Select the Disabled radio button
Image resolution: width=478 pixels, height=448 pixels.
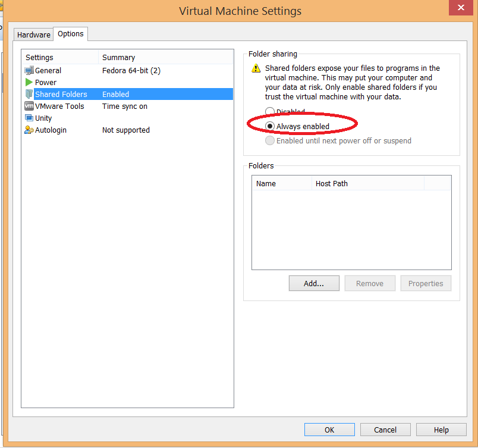coord(269,111)
